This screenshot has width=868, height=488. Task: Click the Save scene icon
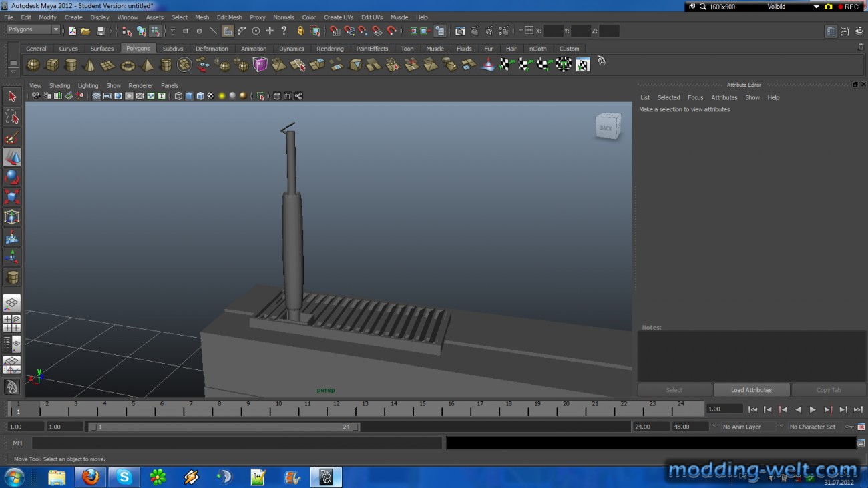pyautogui.click(x=101, y=31)
